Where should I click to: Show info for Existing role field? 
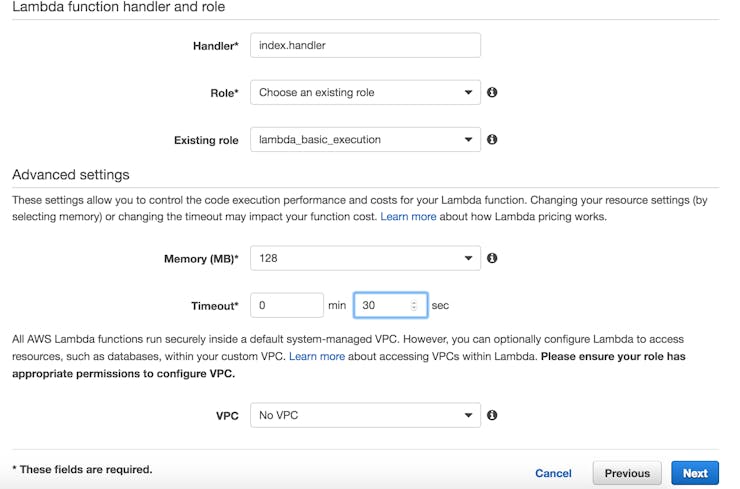coord(492,139)
